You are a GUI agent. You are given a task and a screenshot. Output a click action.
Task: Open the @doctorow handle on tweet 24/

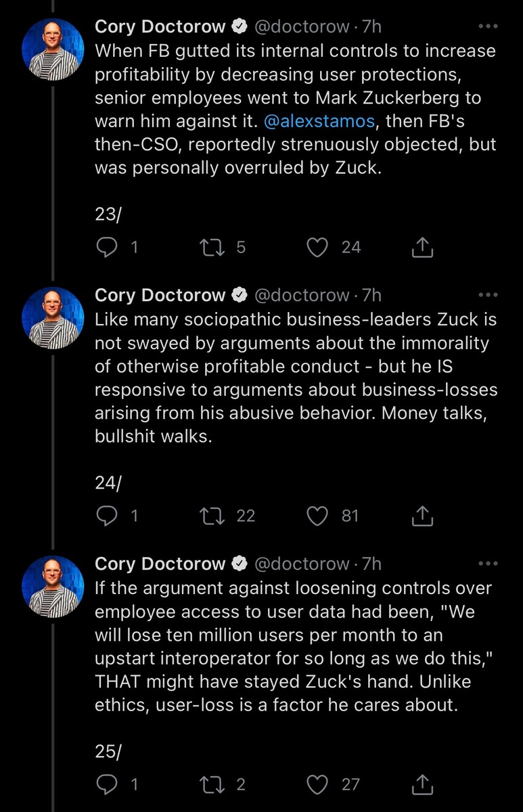(301, 296)
